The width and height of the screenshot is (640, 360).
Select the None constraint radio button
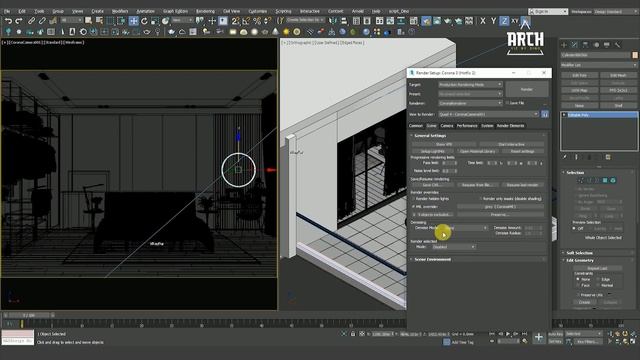click(x=578, y=279)
